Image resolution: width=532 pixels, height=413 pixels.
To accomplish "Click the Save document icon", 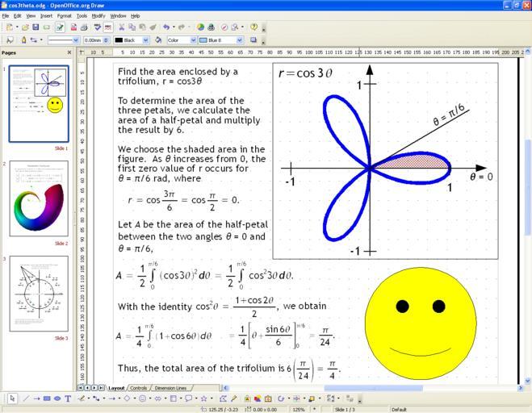I will tap(36, 27).
